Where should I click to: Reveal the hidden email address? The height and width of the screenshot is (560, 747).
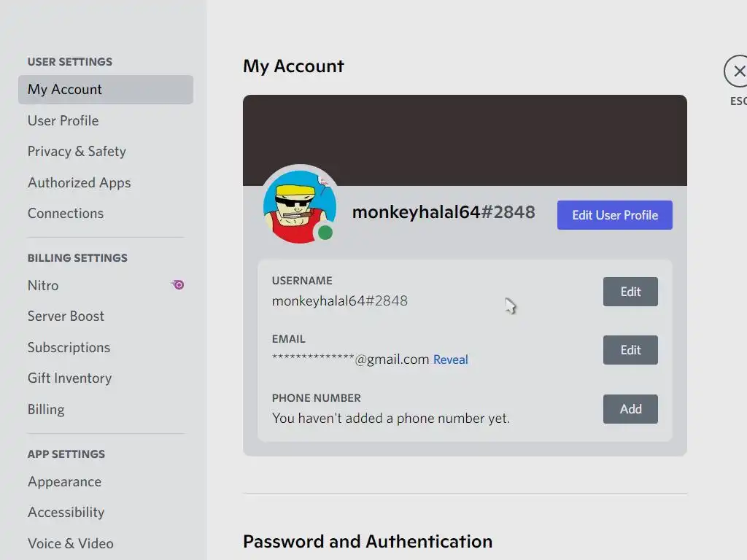(x=450, y=359)
